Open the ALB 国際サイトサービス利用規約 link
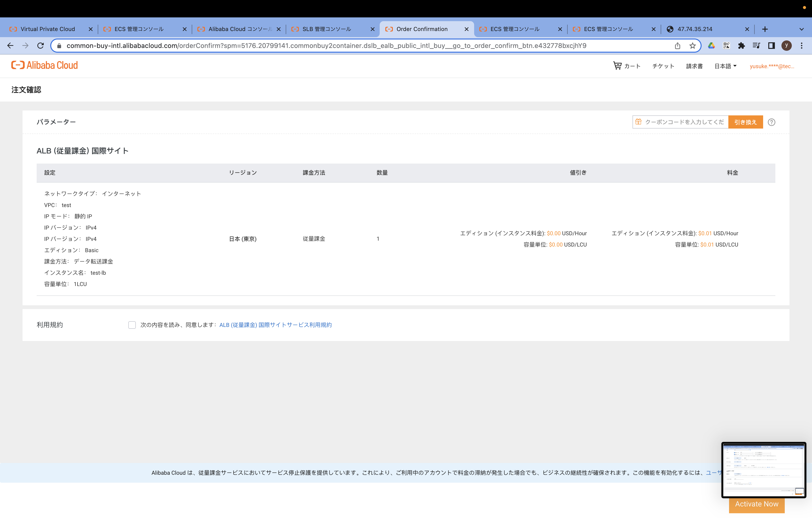Image resolution: width=812 pixels, height=525 pixels. pyautogui.click(x=276, y=325)
